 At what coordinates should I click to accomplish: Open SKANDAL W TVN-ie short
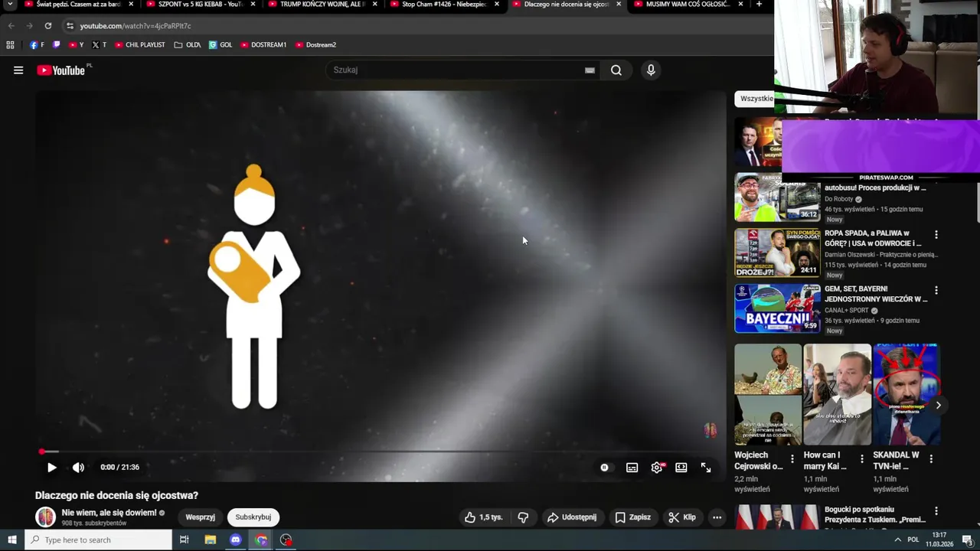(x=906, y=394)
